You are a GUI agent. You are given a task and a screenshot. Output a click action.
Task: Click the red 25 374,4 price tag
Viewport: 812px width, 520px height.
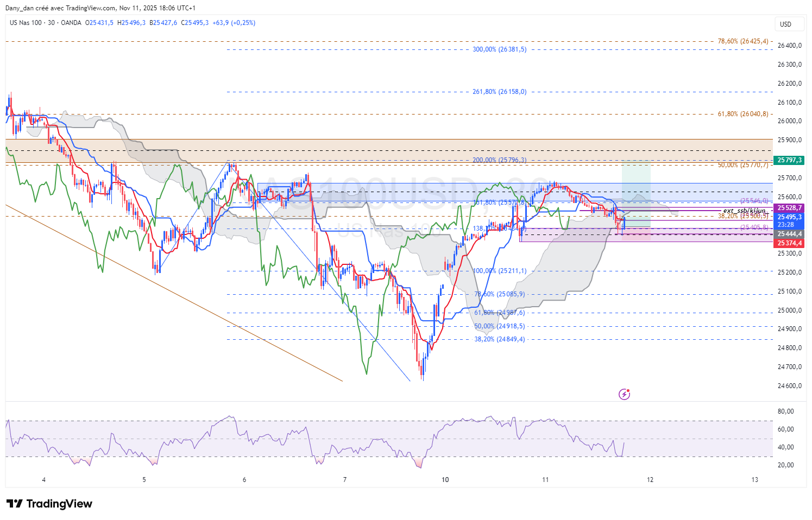tap(790, 243)
